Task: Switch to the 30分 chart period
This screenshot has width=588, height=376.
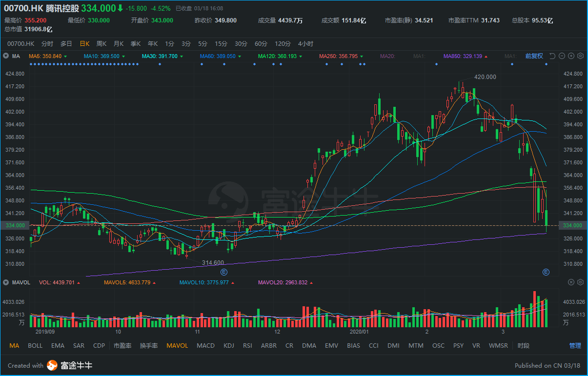Action: 241,43
